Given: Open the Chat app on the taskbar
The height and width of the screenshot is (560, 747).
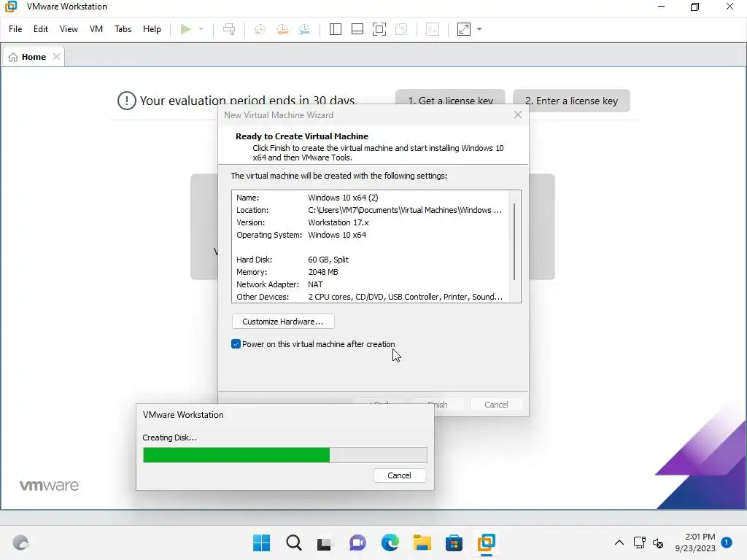Looking at the screenshot, I should tap(357, 542).
